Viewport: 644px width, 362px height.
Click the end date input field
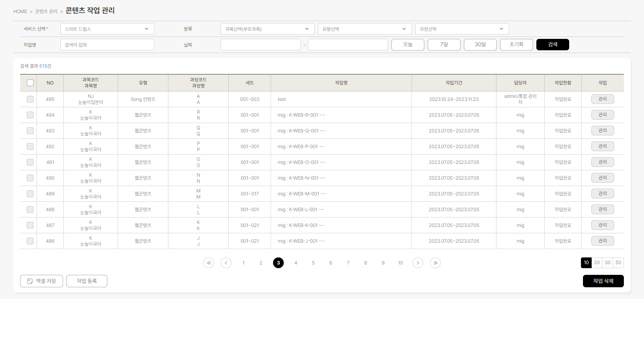pyautogui.click(x=348, y=45)
